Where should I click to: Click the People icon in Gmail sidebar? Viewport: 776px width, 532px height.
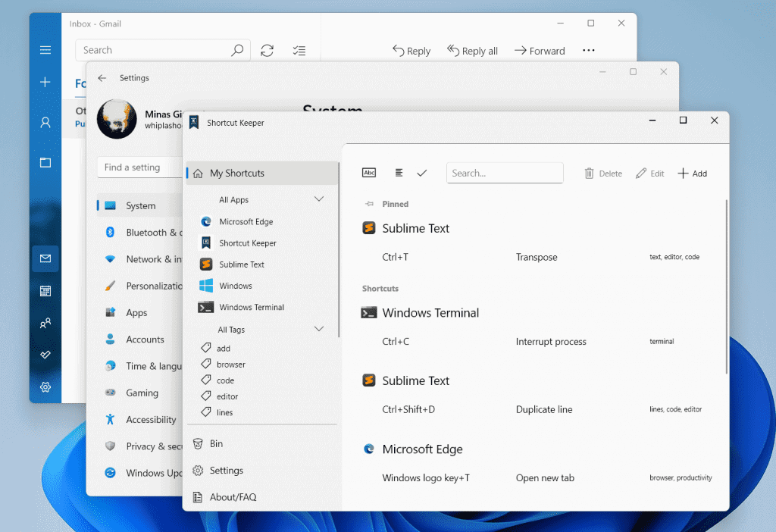pyautogui.click(x=45, y=323)
